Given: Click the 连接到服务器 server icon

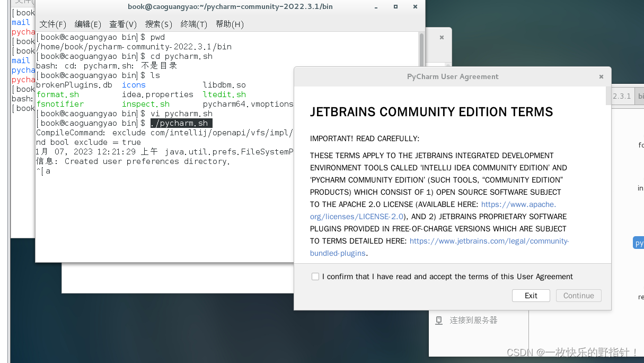Looking at the screenshot, I should point(439,320).
